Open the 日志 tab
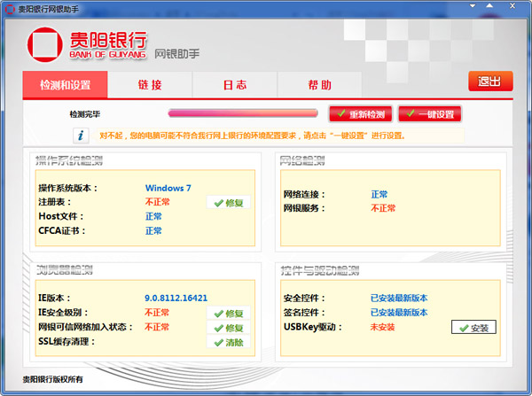532x396 pixels. [x=235, y=85]
